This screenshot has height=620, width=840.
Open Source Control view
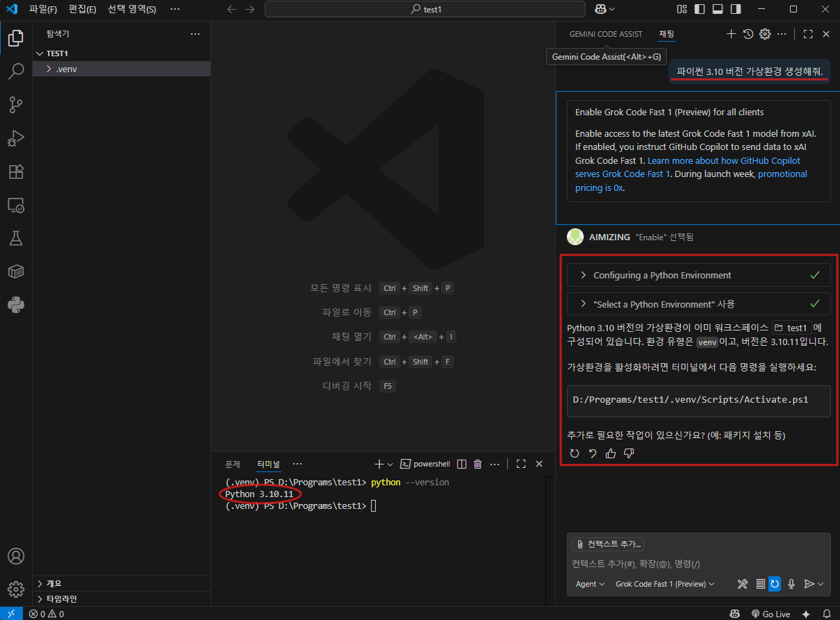click(x=16, y=105)
